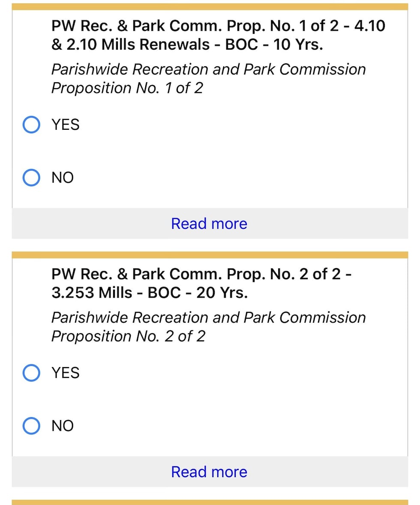Click the yellow bar at the bottom of screen
420x505 pixels.
coord(210,501)
